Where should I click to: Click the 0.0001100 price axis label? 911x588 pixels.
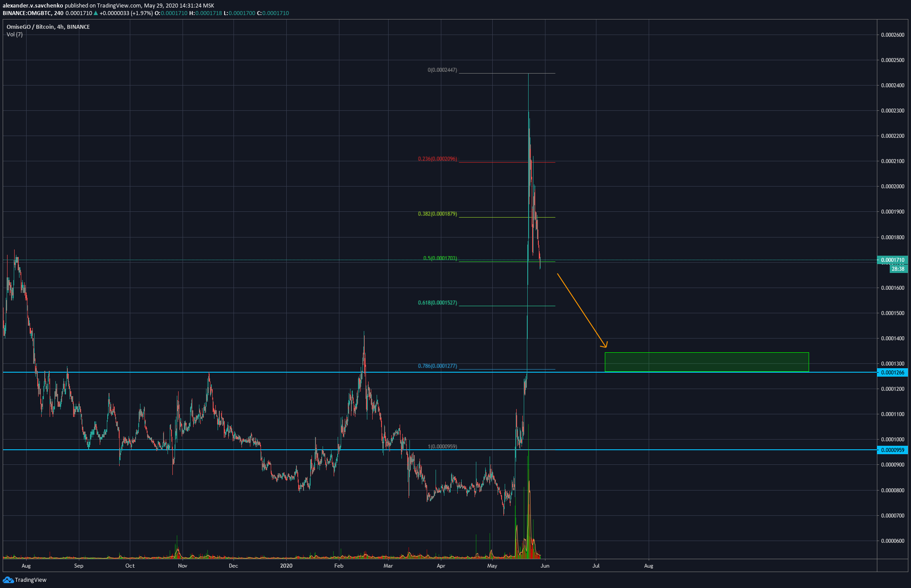pyautogui.click(x=892, y=414)
